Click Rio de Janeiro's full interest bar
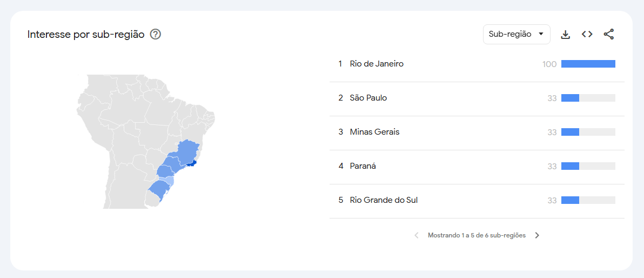 point(588,64)
